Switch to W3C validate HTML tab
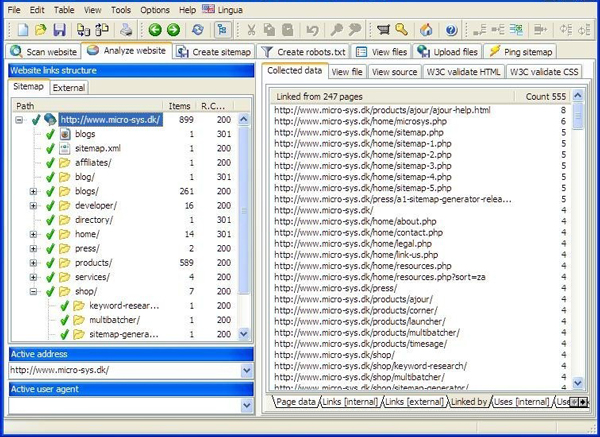This screenshot has width=600, height=437. [463, 72]
